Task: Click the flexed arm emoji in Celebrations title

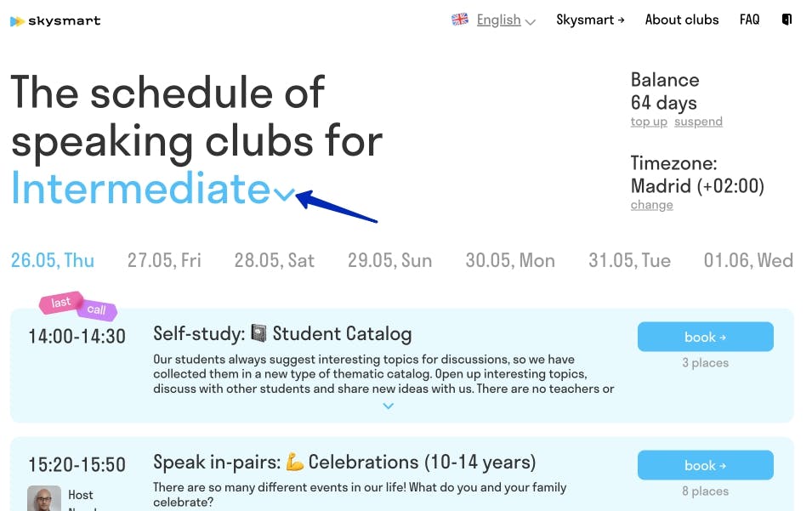Action: point(295,463)
